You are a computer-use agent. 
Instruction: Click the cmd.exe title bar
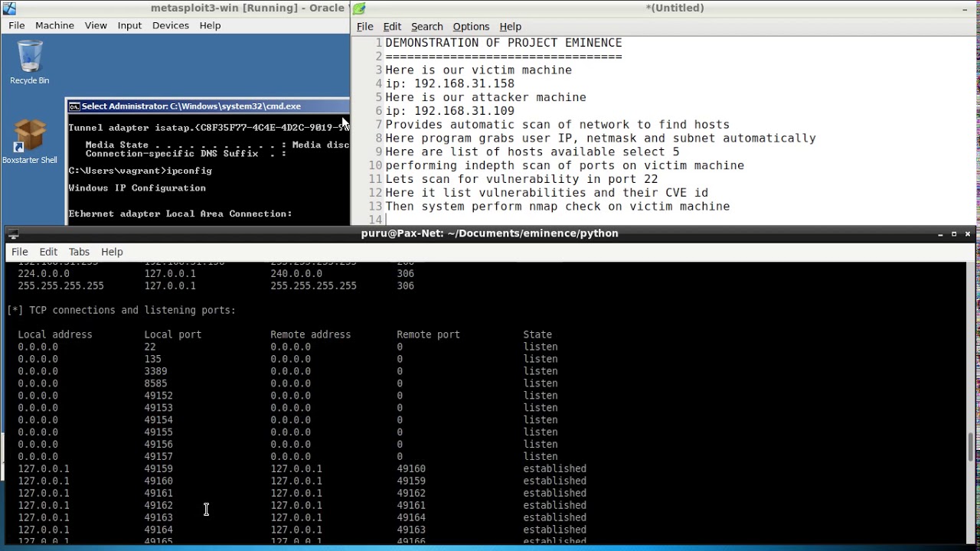[x=207, y=106]
